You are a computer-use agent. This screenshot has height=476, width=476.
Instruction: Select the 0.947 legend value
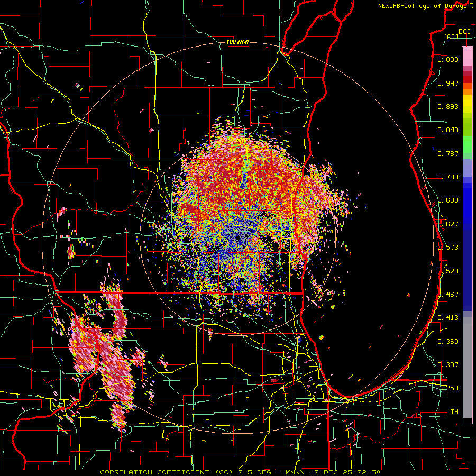pos(448,83)
